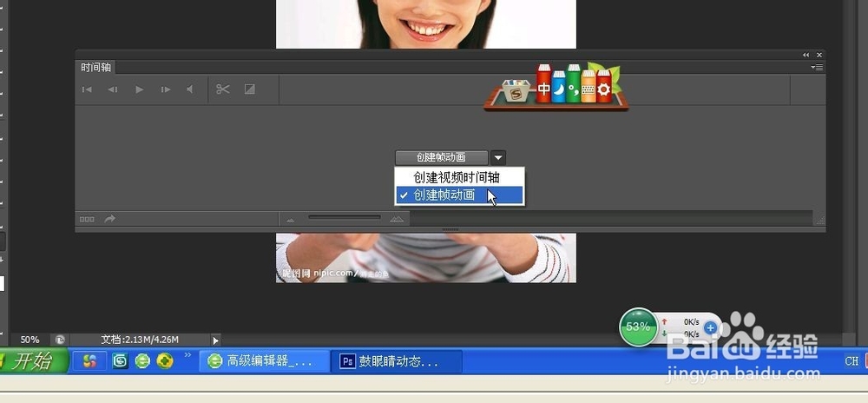Step to previous frame in Timeline

pyautogui.click(x=112, y=89)
